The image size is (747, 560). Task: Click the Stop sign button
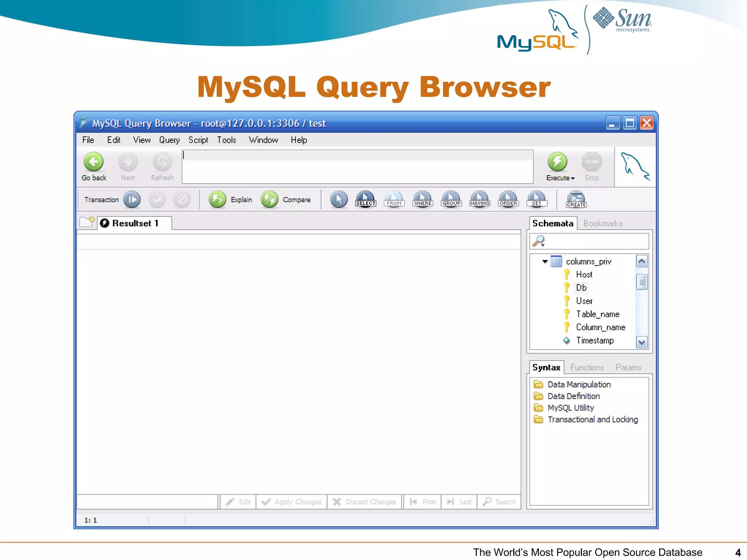(x=592, y=162)
